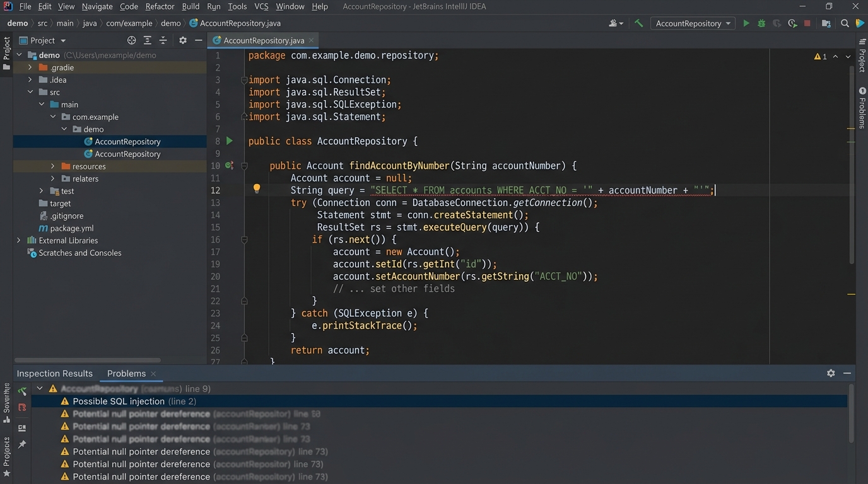Click the intention lightbulb on line 12
Screen dimensions: 868x484
(x=257, y=188)
